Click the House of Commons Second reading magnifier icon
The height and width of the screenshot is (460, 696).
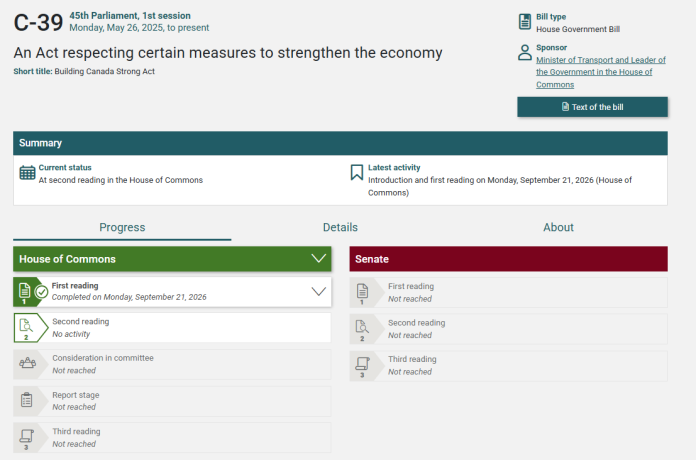click(26, 326)
